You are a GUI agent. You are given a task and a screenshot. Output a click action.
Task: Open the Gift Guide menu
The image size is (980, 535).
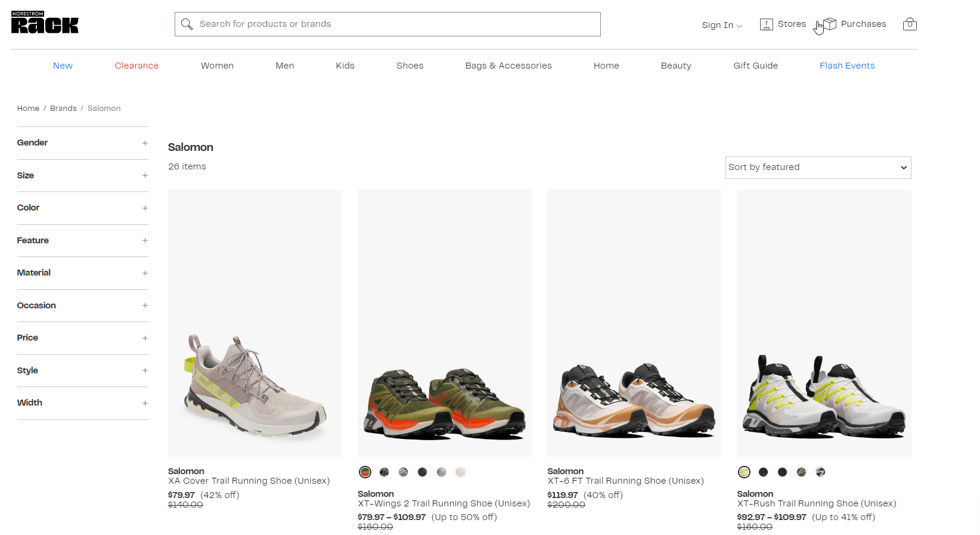click(755, 66)
